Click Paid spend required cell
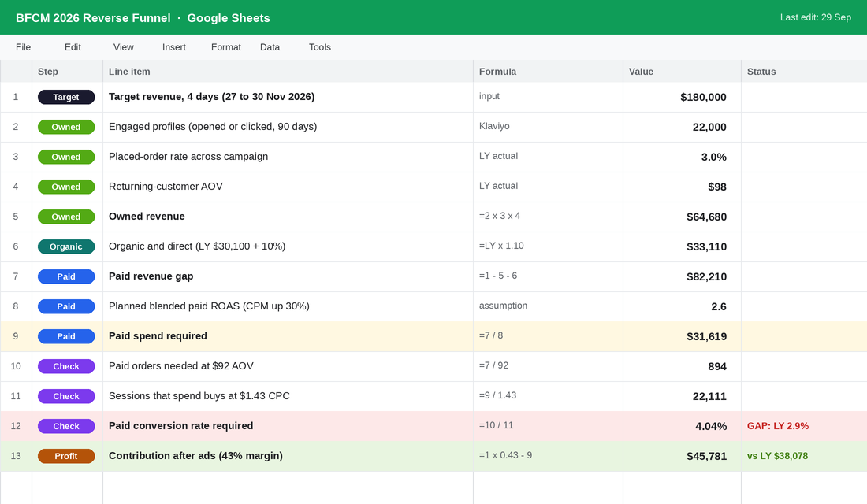 click(x=288, y=336)
